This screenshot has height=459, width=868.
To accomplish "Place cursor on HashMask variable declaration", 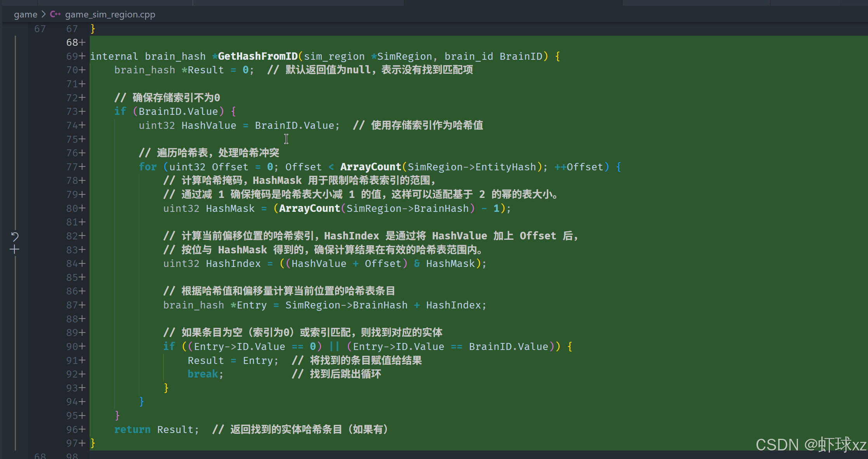I will tap(230, 208).
